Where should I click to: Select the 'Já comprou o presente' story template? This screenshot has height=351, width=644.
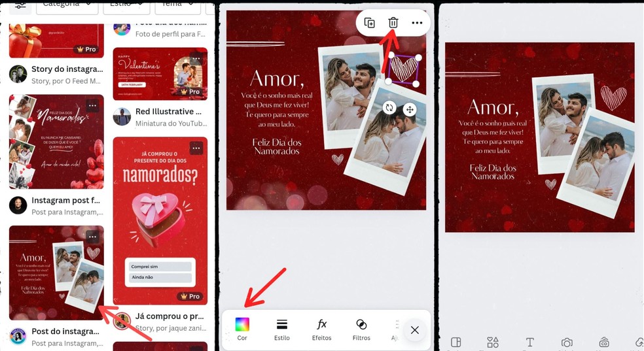(x=160, y=221)
